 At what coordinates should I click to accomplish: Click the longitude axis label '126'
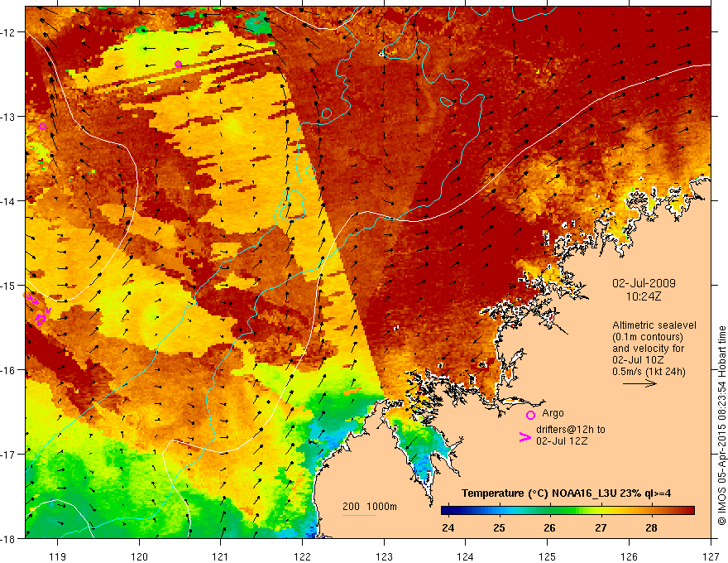[x=629, y=556]
